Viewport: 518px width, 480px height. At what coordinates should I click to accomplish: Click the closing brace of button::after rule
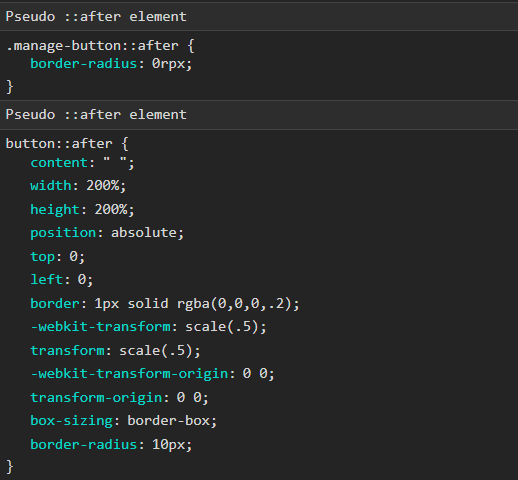click(x=10, y=466)
